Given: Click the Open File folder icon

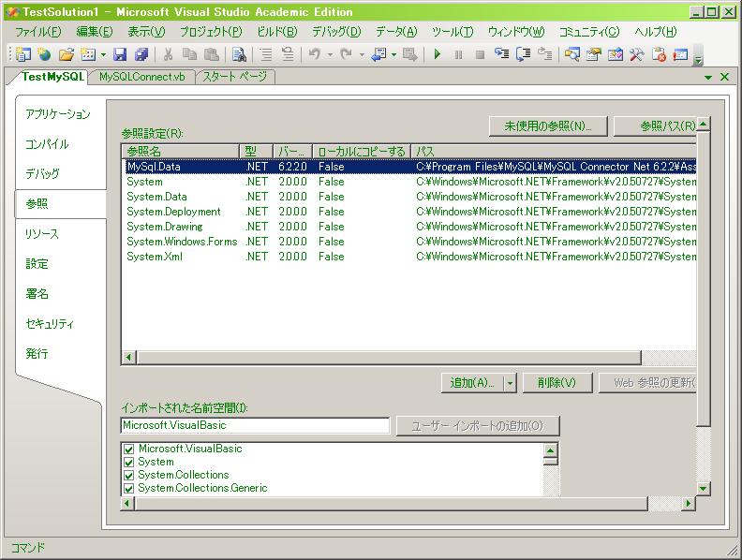Looking at the screenshot, I should [67, 54].
